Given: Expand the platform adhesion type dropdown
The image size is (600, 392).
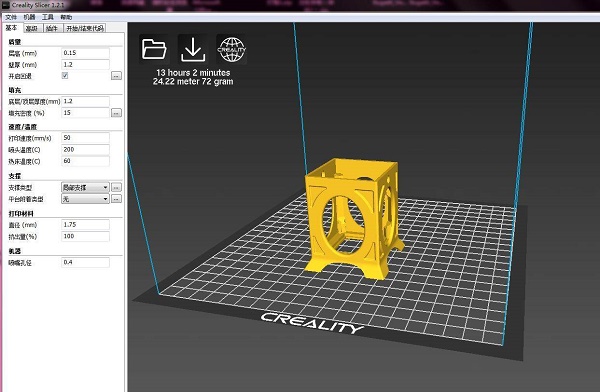Looking at the screenshot, I should (85, 199).
